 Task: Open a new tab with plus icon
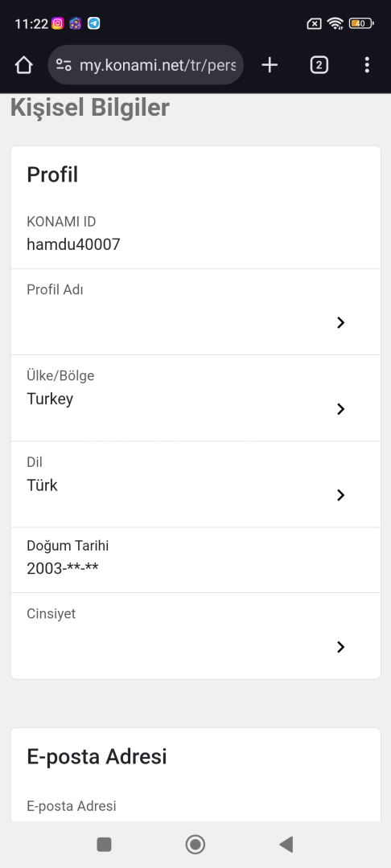270,65
